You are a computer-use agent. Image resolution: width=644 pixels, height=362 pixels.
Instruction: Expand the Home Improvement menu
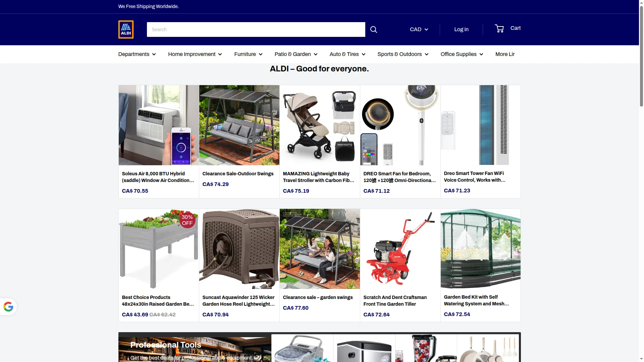(195, 54)
